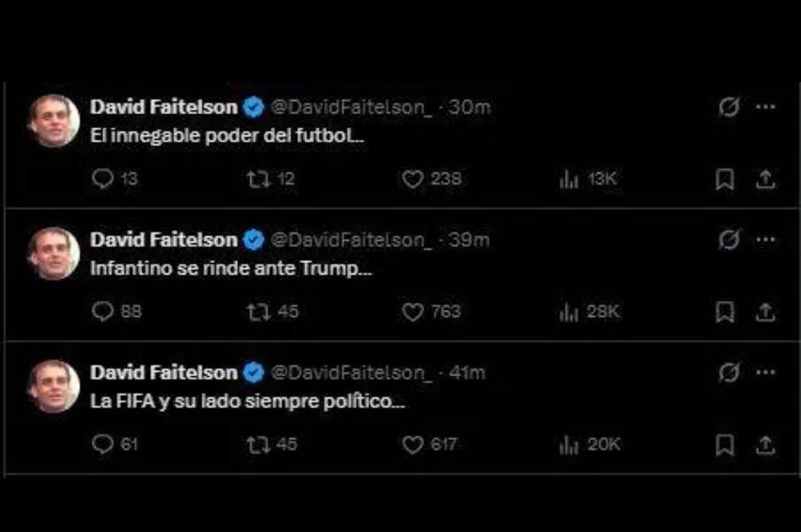Open more options on the bottom tweet
801x532 pixels.
pos(764,371)
